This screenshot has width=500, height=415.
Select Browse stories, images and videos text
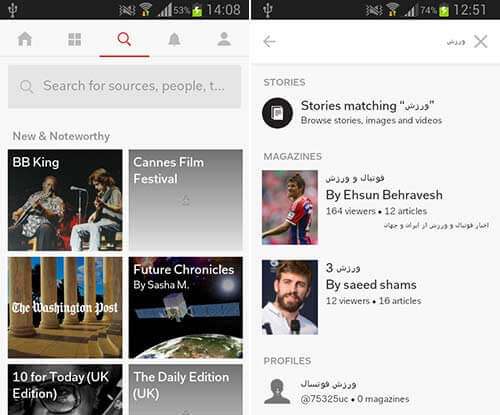pos(371,120)
